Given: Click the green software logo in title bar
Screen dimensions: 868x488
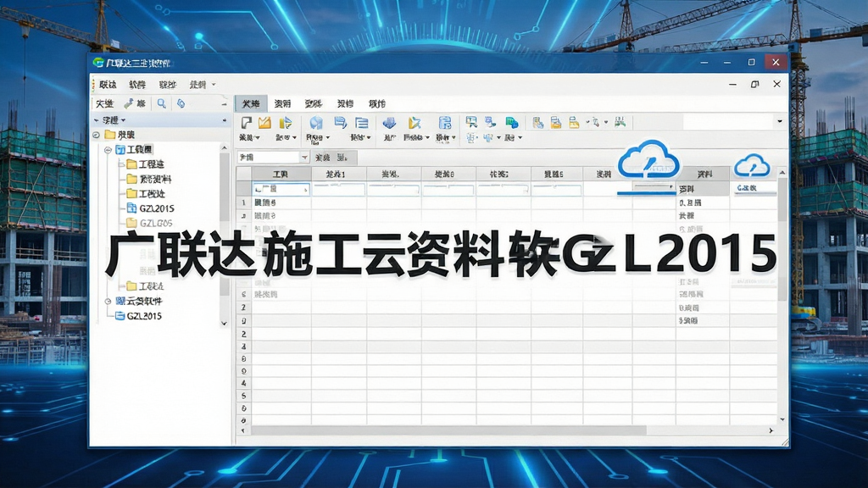Looking at the screenshot, I should point(98,63).
